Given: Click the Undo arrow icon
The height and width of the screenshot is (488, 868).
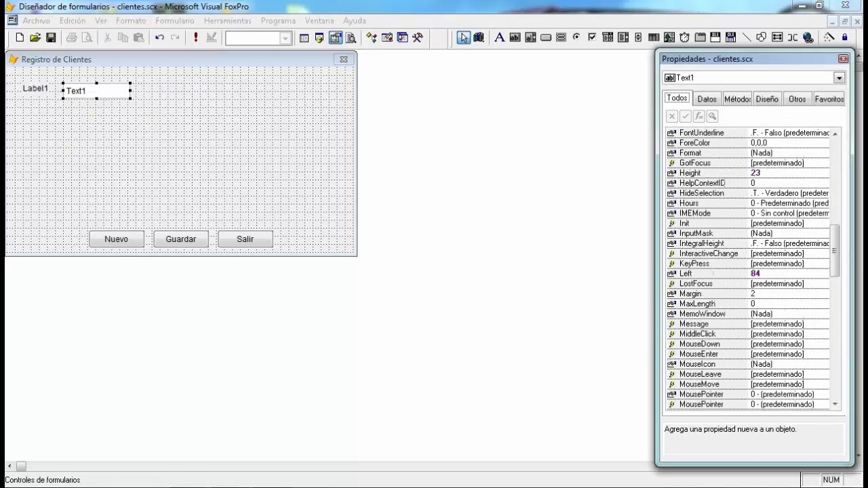Looking at the screenshot, I should [159, 38].
